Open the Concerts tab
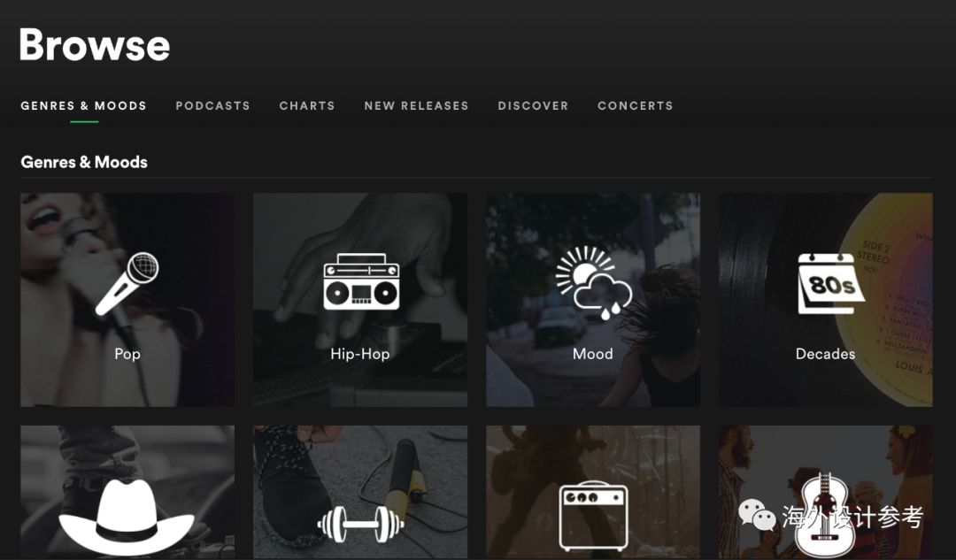Image resolution: width=956 pixels, height=560 pixels. (x=635, y=105)
